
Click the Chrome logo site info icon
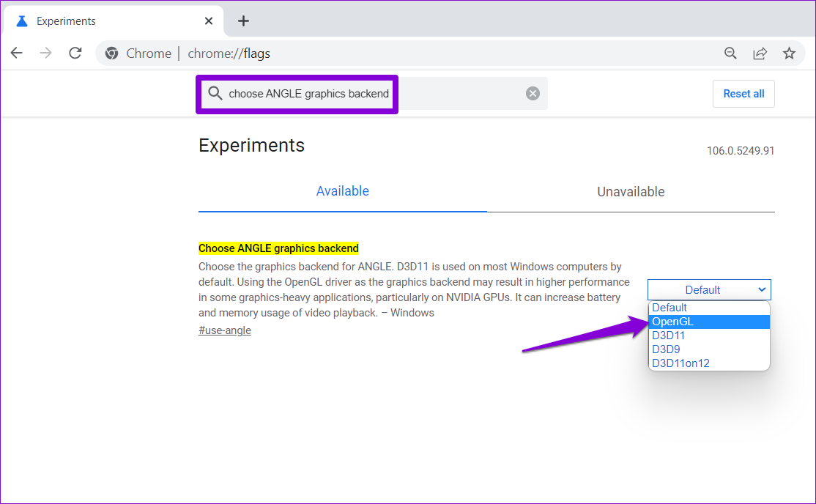[111, 53]
